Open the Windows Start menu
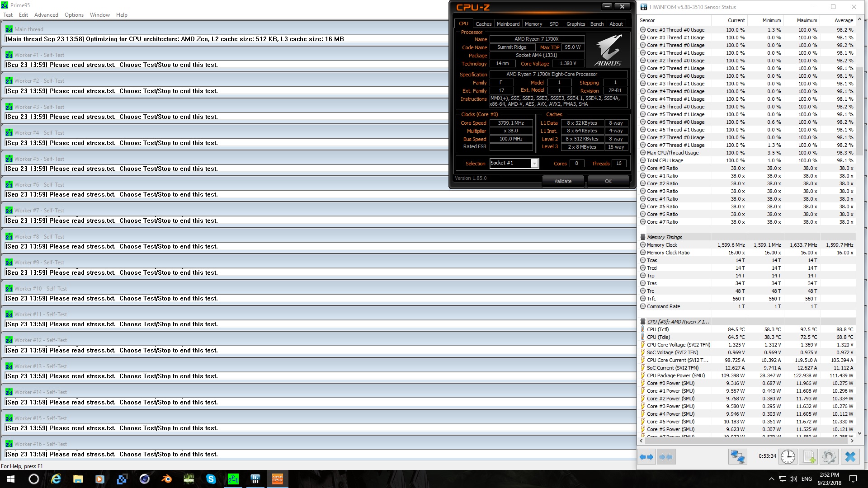The width and height of the screenshot is (868, 488). pyautogui.click(x=11, y=479)
